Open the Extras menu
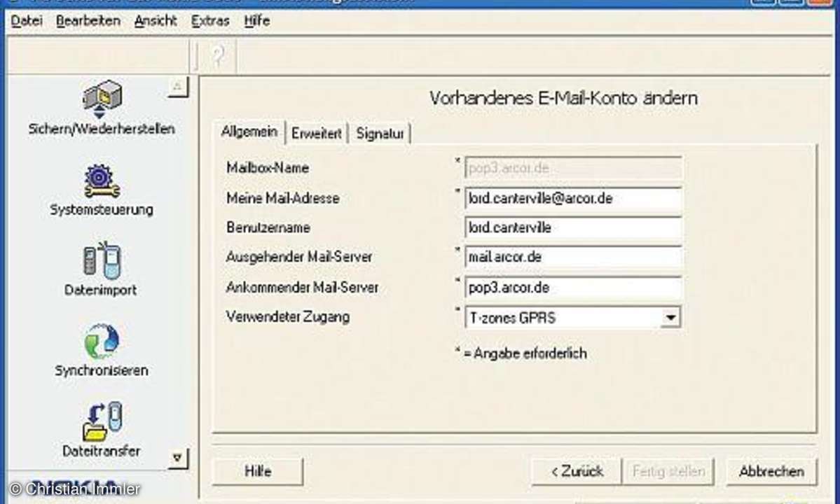 coord(210,21)
